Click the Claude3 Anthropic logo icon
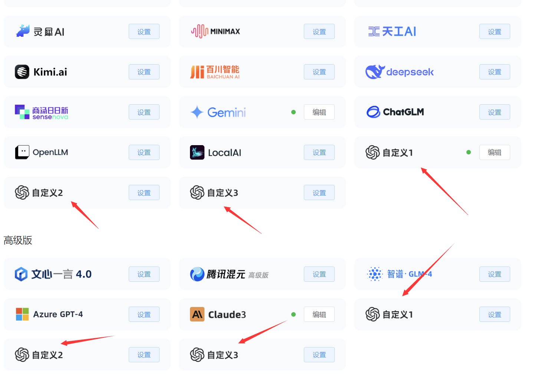The height and width of the screenshot is (392, 551). (197, 314)
